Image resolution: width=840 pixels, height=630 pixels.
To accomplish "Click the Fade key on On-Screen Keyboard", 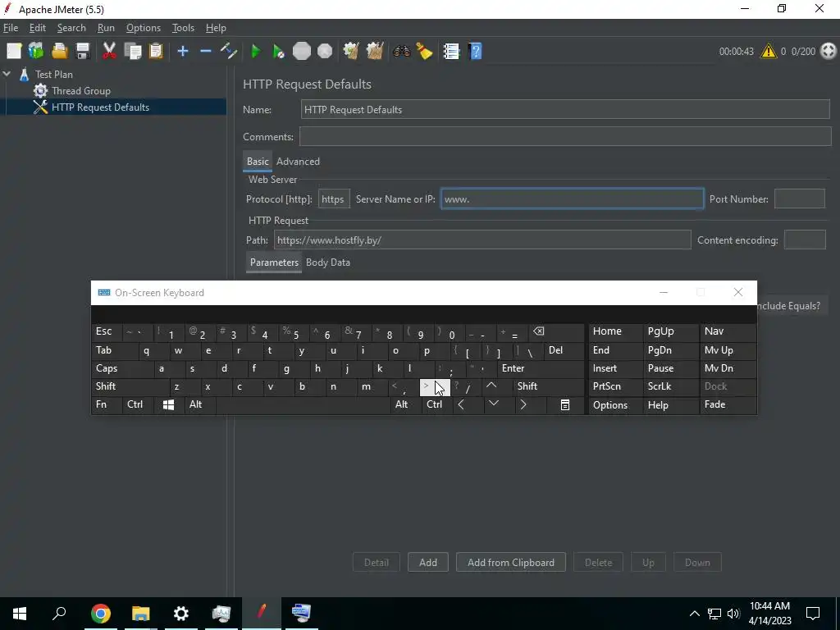I will click(728, 404).
